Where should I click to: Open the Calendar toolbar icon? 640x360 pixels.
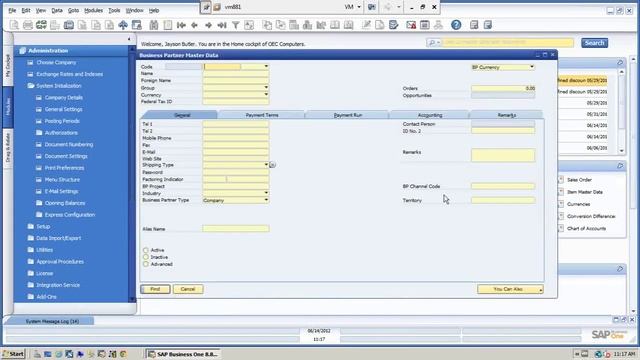[x=425, y=25]
